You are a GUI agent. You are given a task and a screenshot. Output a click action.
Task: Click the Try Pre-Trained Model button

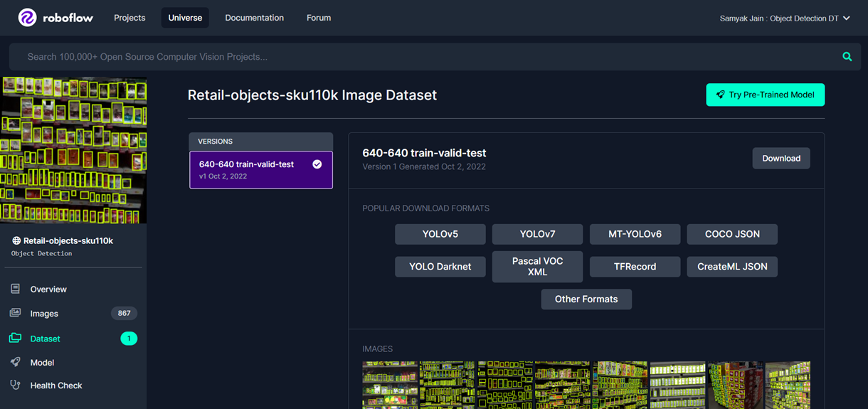click(765, 95)
